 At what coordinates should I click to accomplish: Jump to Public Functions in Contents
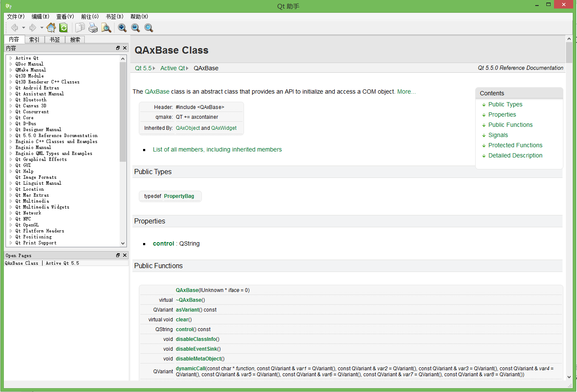511,125
